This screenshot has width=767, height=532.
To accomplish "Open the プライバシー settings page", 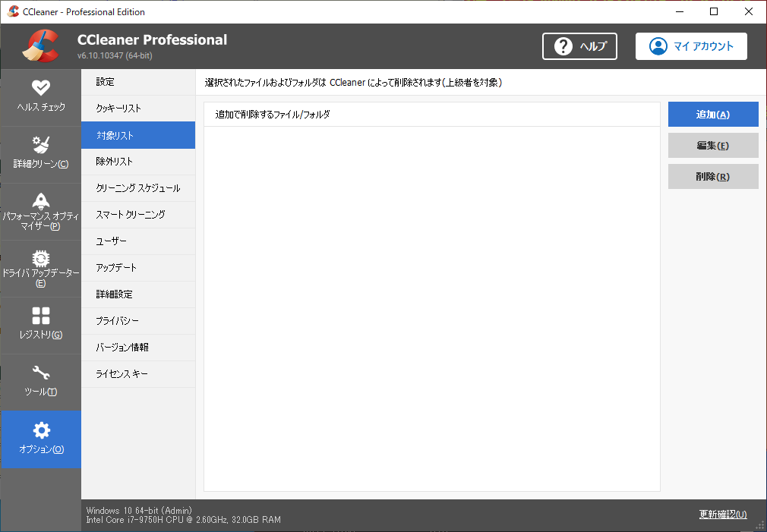I will [x=138, y=321].
